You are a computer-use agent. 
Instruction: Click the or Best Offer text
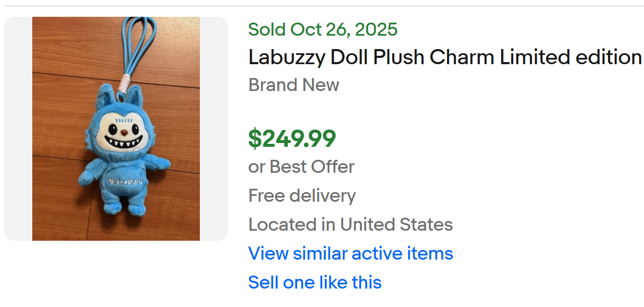click(x=301, y=167)
